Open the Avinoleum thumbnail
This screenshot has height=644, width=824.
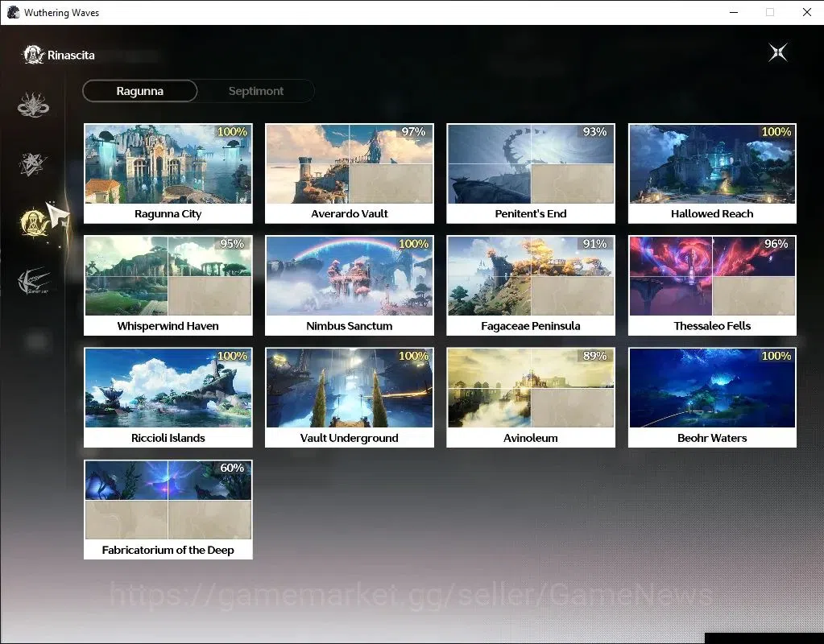[531, 388]
